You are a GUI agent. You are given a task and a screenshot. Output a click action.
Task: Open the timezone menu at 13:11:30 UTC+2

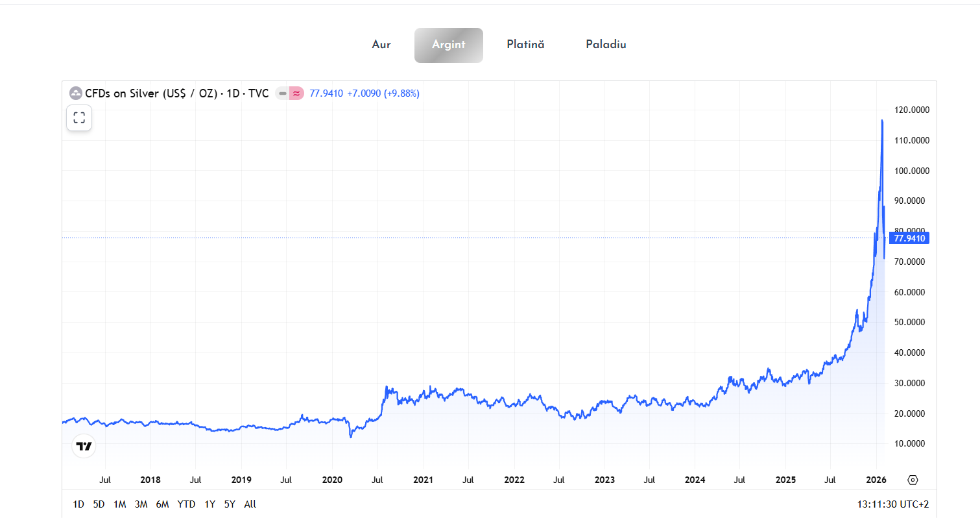[893, 504]
